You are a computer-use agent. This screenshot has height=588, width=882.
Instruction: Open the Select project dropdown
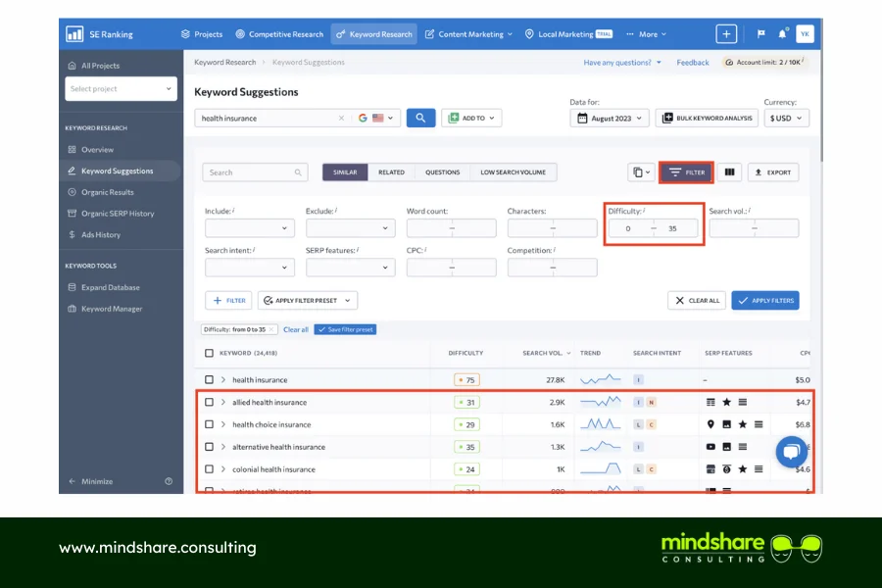tap(121, 89)
